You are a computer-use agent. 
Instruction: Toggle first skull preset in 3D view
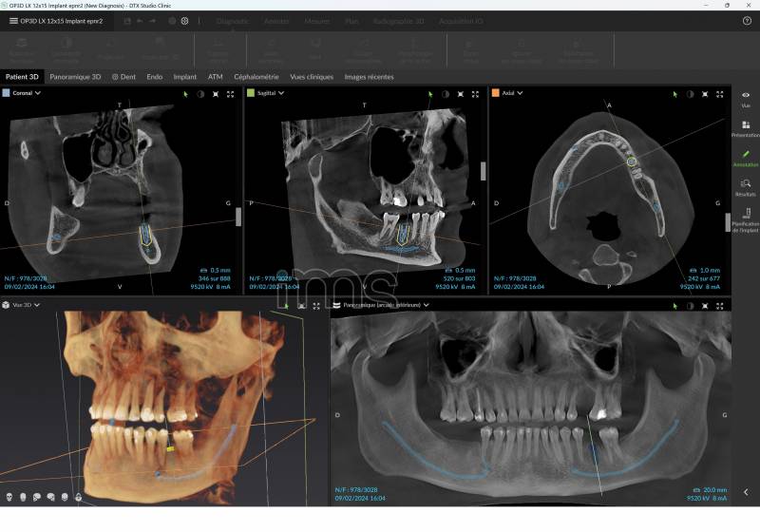pyautogui.click(x=9, y=497)
